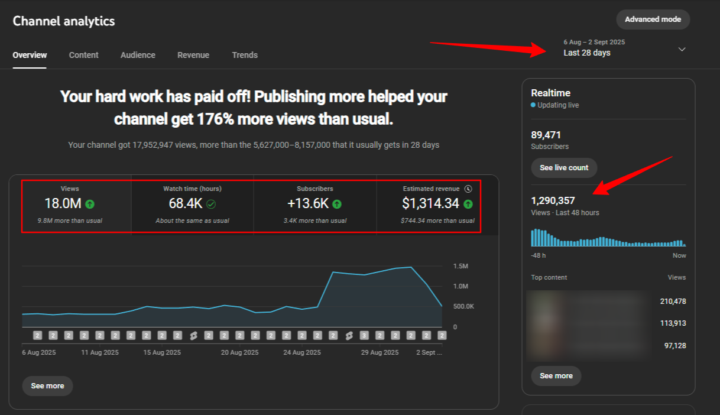
Task: Click the 48-hour realtime views bar chart
Action: tap(608, 237)
